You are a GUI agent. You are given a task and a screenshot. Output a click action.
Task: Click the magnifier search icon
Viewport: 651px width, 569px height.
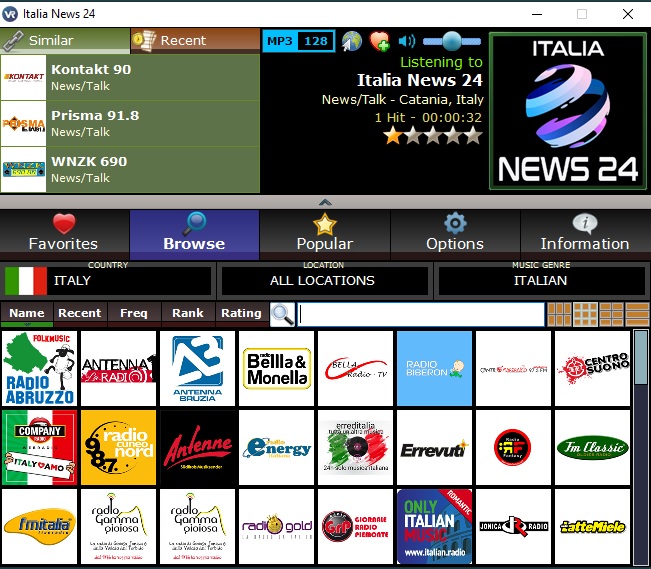point(282,314)
